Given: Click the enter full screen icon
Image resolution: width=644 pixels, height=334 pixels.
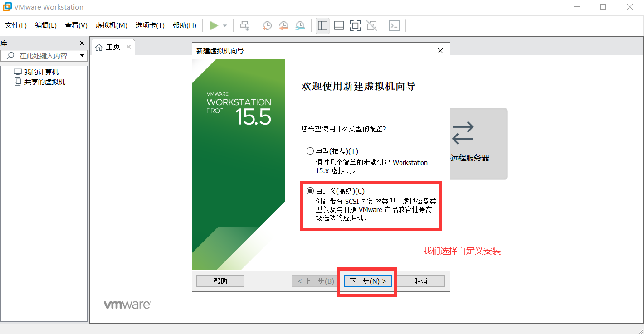Looking at the screenshot, I should tap(355, 26).
